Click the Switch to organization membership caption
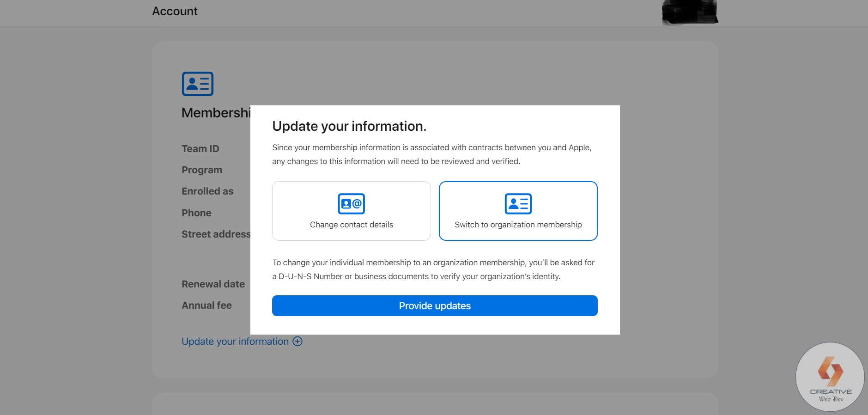 [x=518, y=225]
